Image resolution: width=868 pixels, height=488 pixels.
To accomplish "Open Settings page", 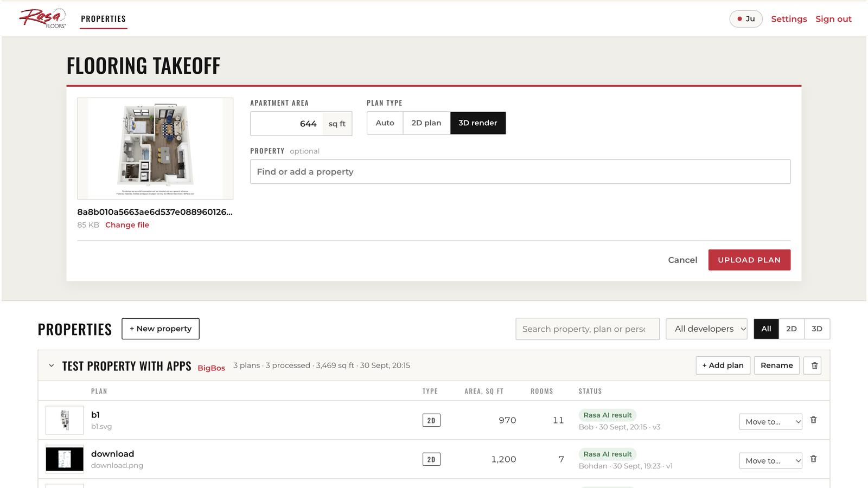I will click(x=789, y=19).
